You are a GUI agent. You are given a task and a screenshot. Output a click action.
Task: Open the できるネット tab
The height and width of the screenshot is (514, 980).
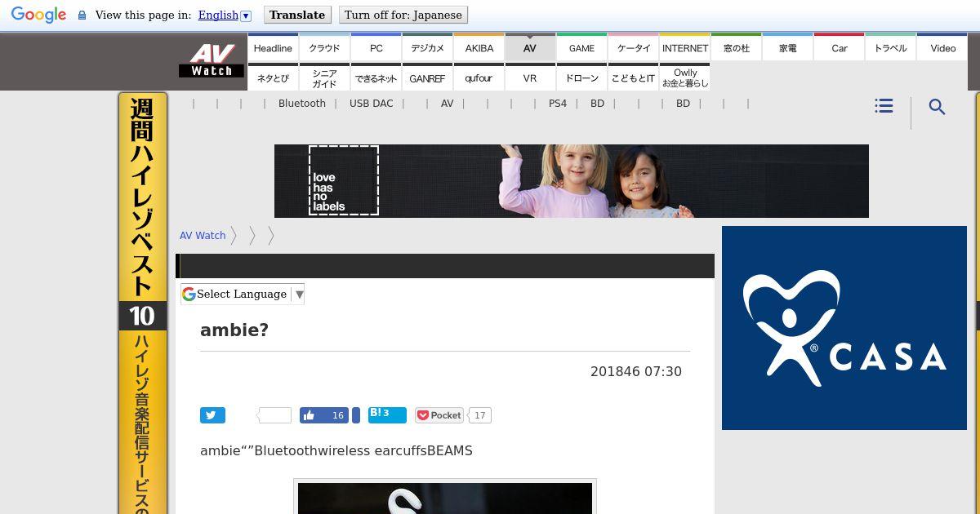(376, 78)
